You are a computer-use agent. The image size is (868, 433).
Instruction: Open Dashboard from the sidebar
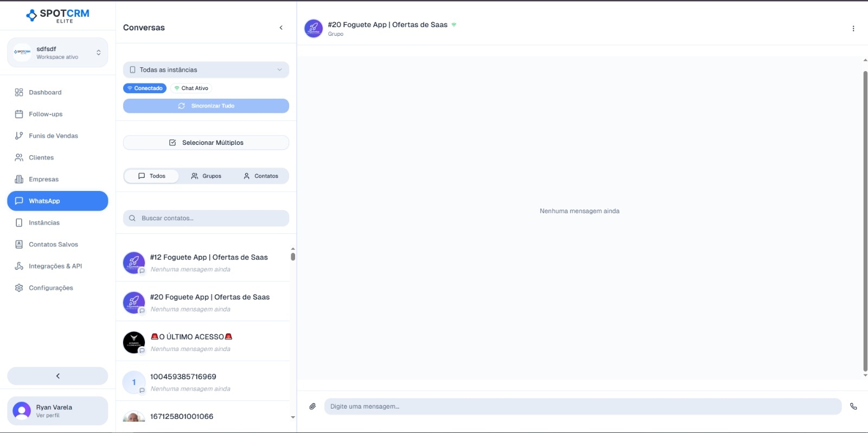pos(45,92)
